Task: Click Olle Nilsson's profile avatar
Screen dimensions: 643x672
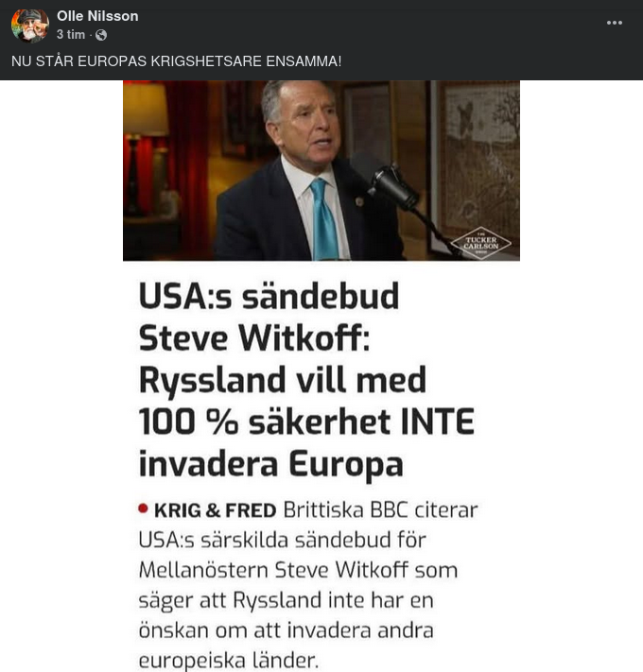Action: [x=29, y=26]
